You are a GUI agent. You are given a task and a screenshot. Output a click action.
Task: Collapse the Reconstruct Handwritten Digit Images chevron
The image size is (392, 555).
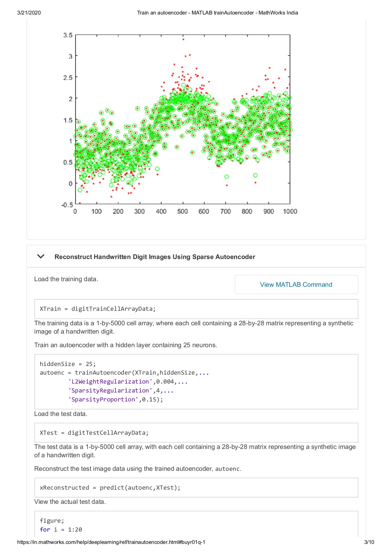(41, 257)
